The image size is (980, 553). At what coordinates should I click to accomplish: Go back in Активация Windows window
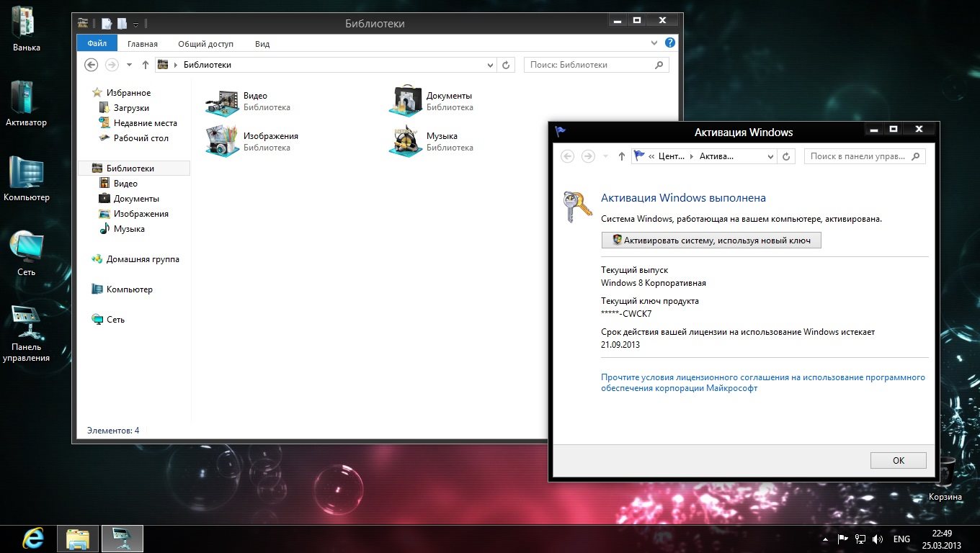click(x=567, y=156)
